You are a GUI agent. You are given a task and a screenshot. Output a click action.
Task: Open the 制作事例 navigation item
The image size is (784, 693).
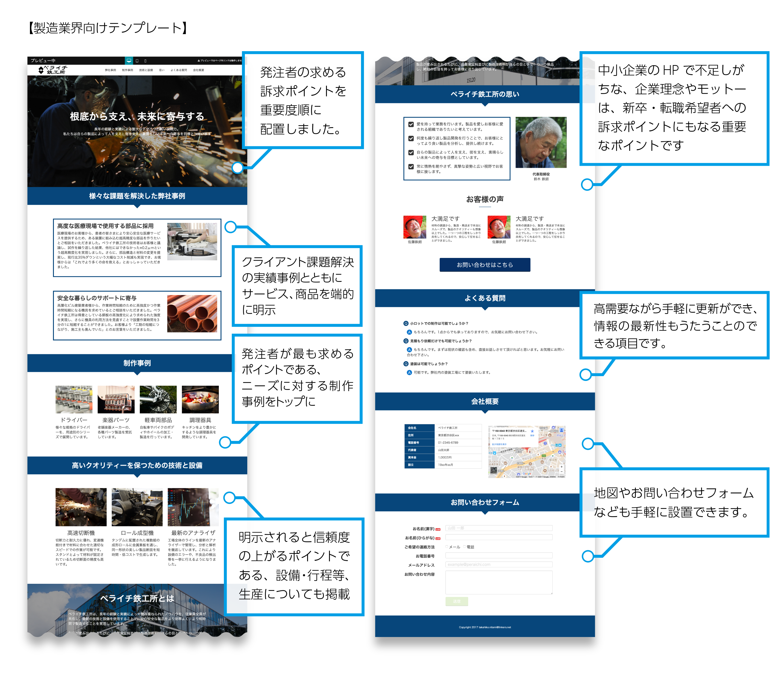coord(127,70)
